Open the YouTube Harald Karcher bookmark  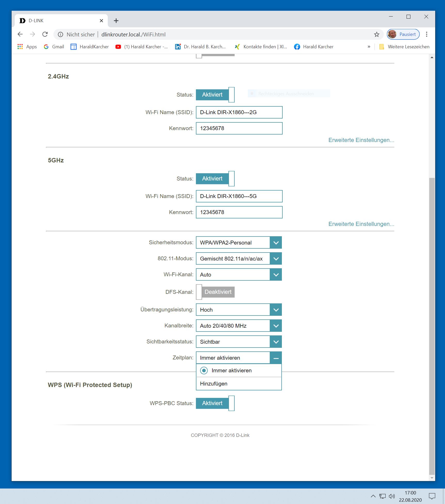point(141,47)
